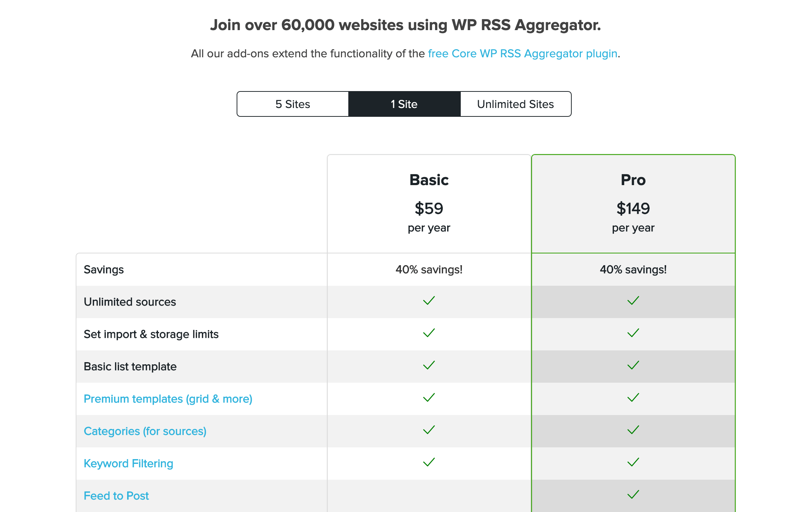Select the Unlimited Sites pricing tab

click(x=515, y=104)
